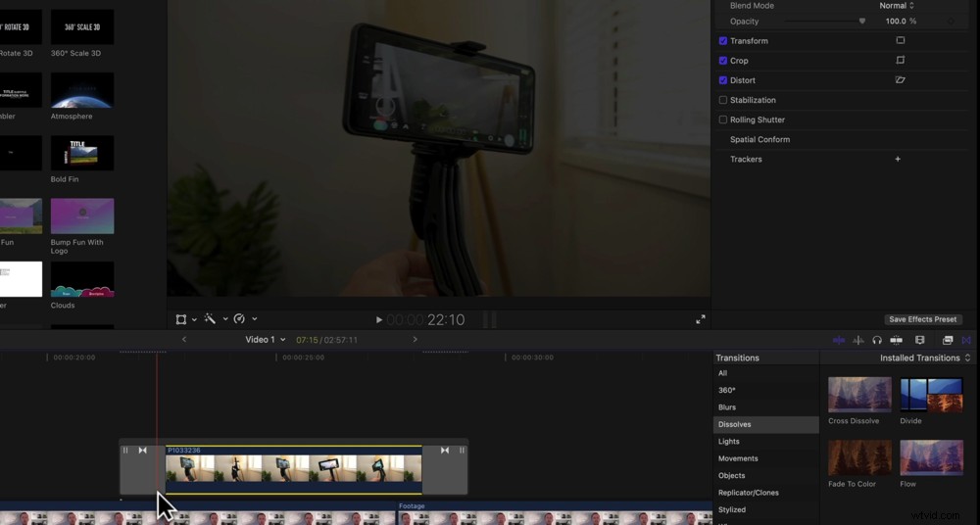This screenshot has height=525, width=980.
Task: Select the 360° transitions category
Action: click(x=765, y=390)
